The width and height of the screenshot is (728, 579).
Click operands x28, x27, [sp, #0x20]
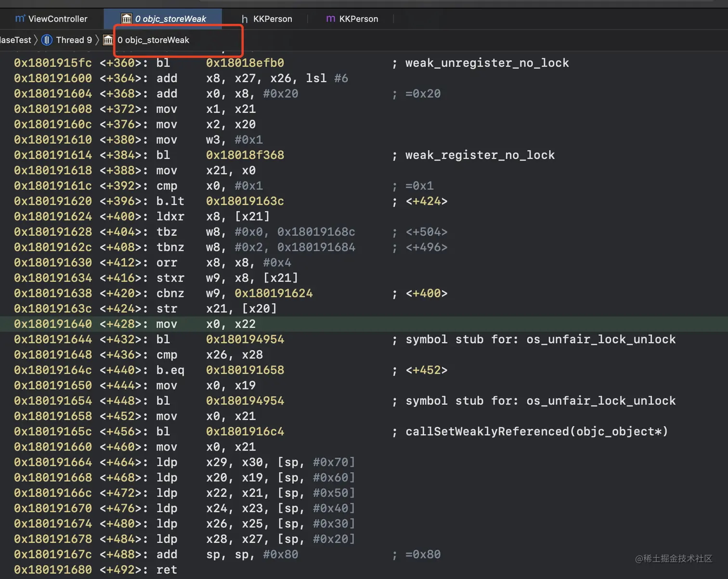click(x=280, y=539)
